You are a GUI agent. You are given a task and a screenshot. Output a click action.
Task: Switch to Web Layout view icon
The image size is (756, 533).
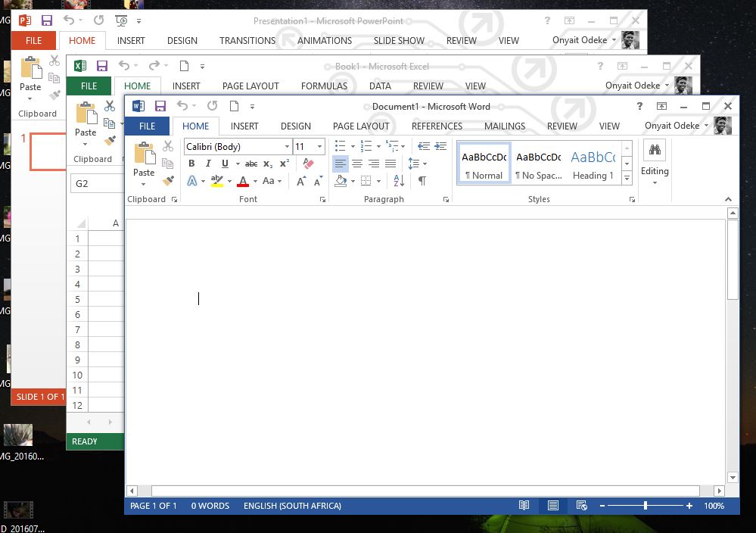pos(582,506)
